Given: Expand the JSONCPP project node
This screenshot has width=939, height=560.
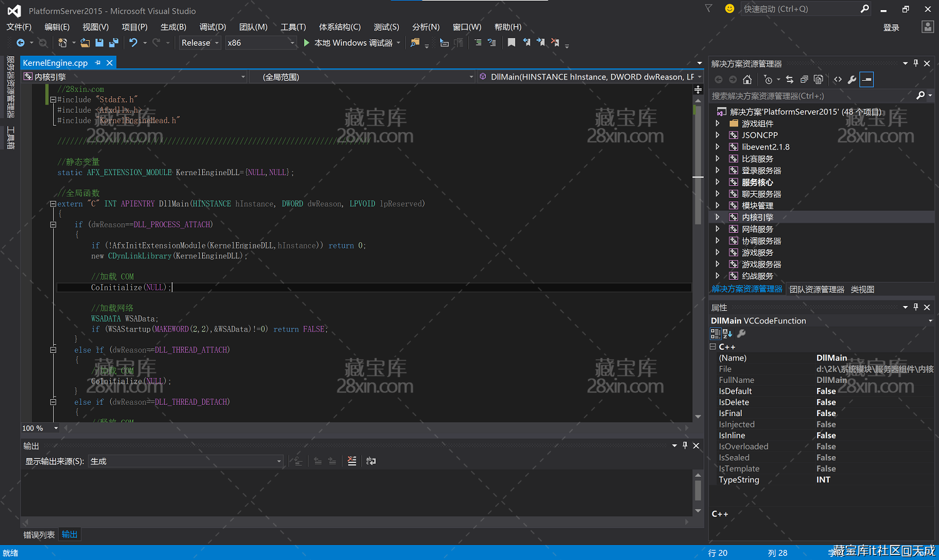Looking at the screenshot, I should [717, 135].
